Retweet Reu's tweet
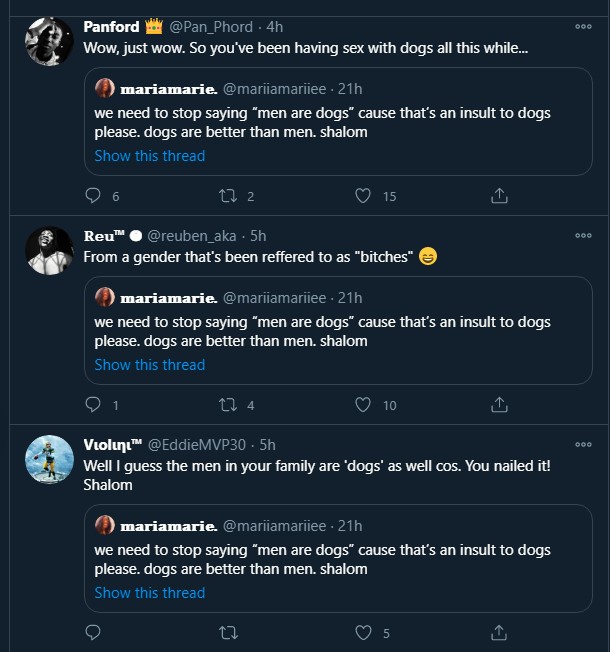Viewport: 610px width, 652px height. [x=228, y=405]
